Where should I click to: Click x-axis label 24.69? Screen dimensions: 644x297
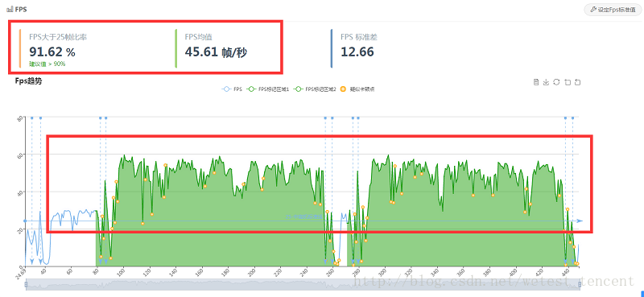pos(21,273)
